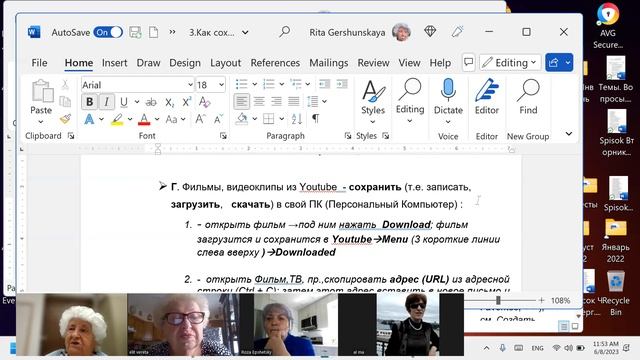The width and height of the screenshot is (640, 360).
Task: Toggle Subscript formatting
Action: pyautogui.click(x=169, y=102)
